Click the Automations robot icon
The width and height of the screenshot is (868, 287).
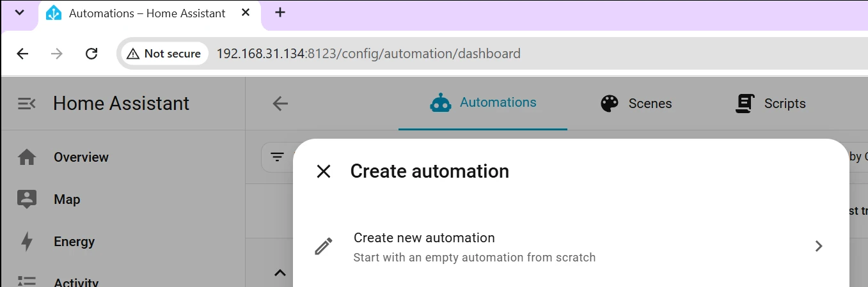pos(441,103)
